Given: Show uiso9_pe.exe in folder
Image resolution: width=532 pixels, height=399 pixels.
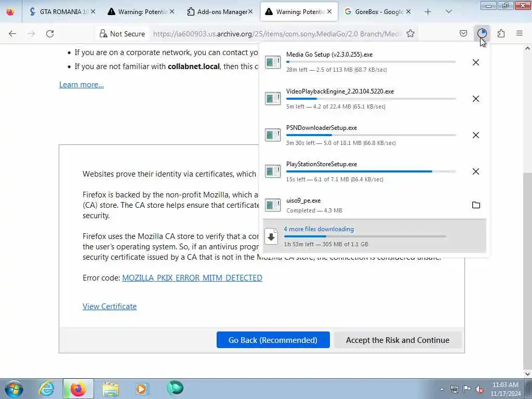Looking at the screenshot, I should (476, 205).
